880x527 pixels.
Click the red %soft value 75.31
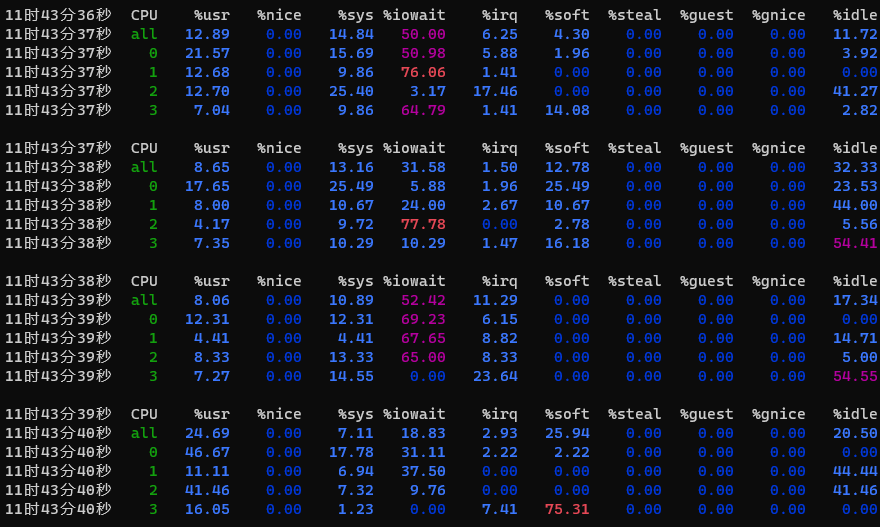pos(567,509)
